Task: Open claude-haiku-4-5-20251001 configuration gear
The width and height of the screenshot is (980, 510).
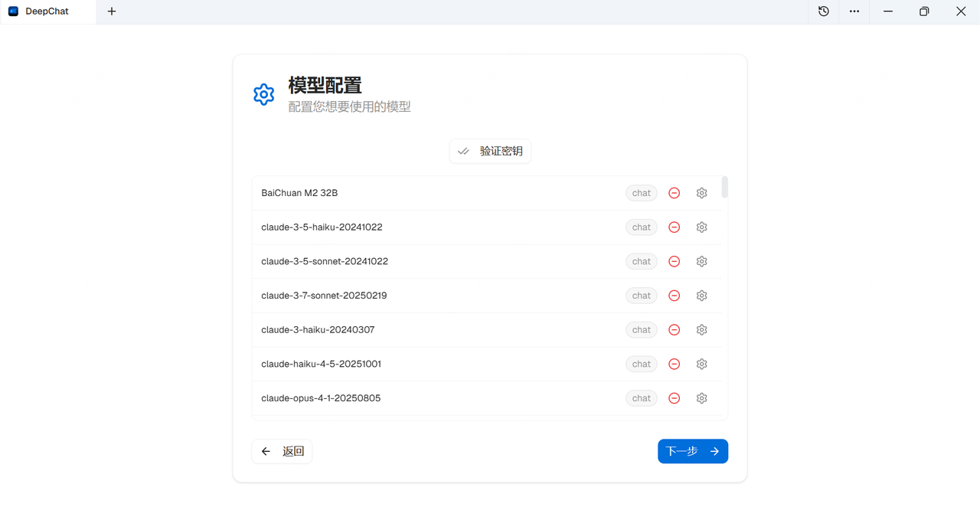Action: tap(701, 364)
